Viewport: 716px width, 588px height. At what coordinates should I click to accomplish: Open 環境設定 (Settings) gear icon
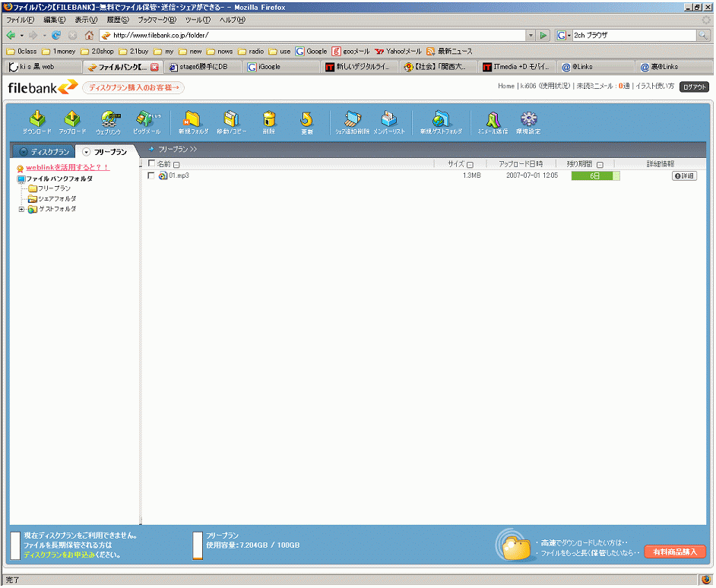pyautogui.click(x=528, y=122)
